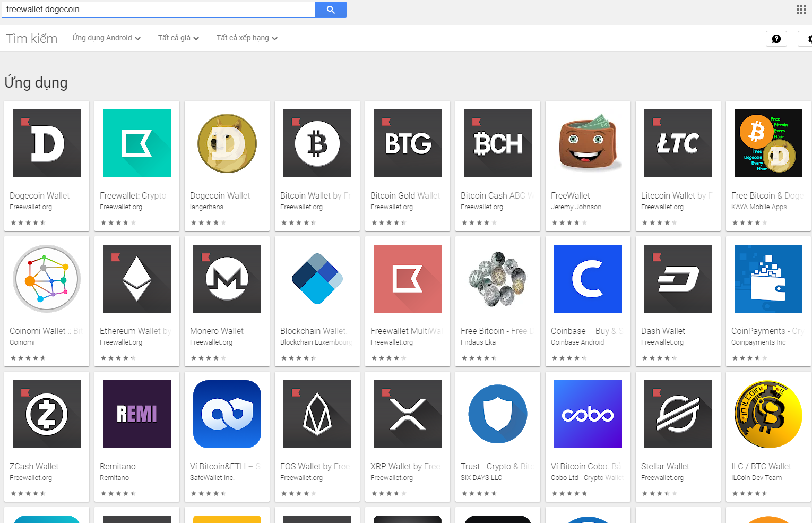Click the star rating under XRP Wallet
This screenshot has height=523, width=812.
(x=389, y=493)
